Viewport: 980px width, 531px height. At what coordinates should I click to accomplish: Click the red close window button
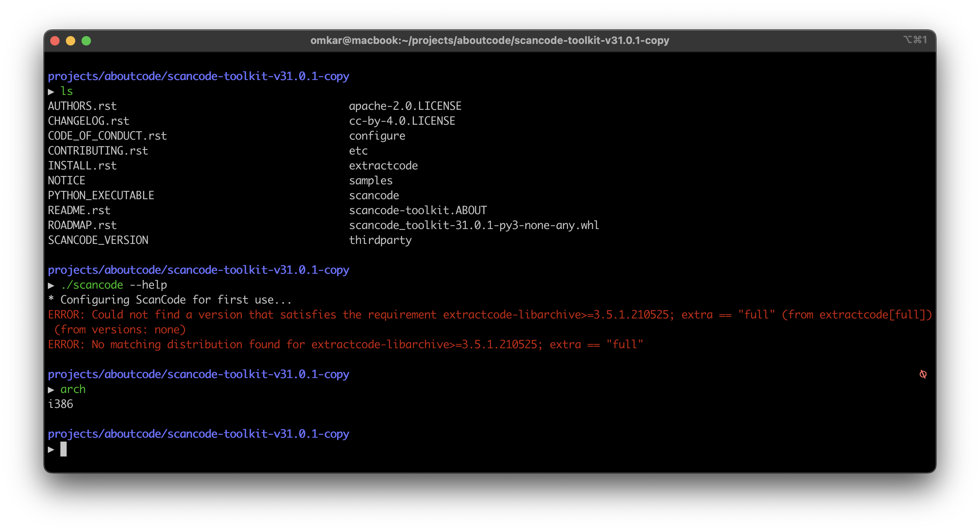coord(55,41)
